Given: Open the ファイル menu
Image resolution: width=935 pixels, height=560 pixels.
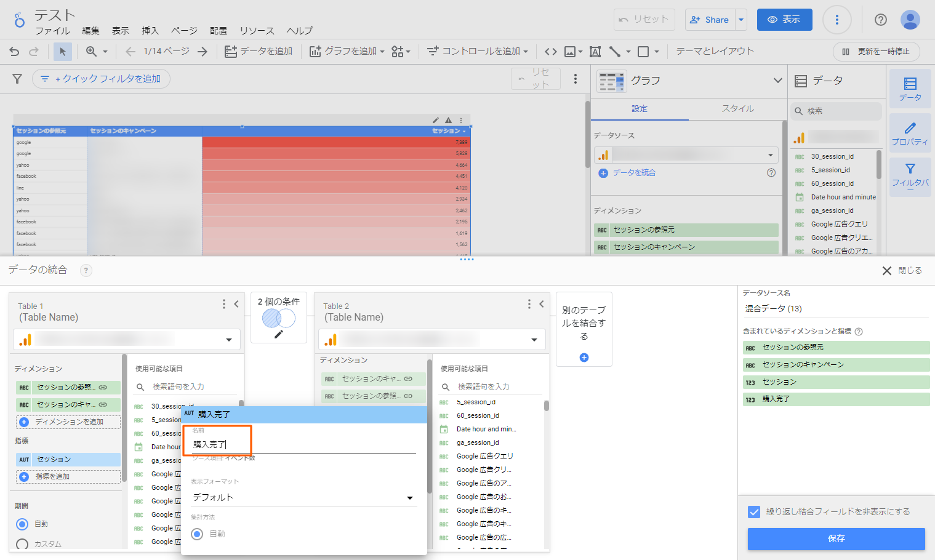Looking at the screenshot, I should pyautogui.click(x=52, y=31).
